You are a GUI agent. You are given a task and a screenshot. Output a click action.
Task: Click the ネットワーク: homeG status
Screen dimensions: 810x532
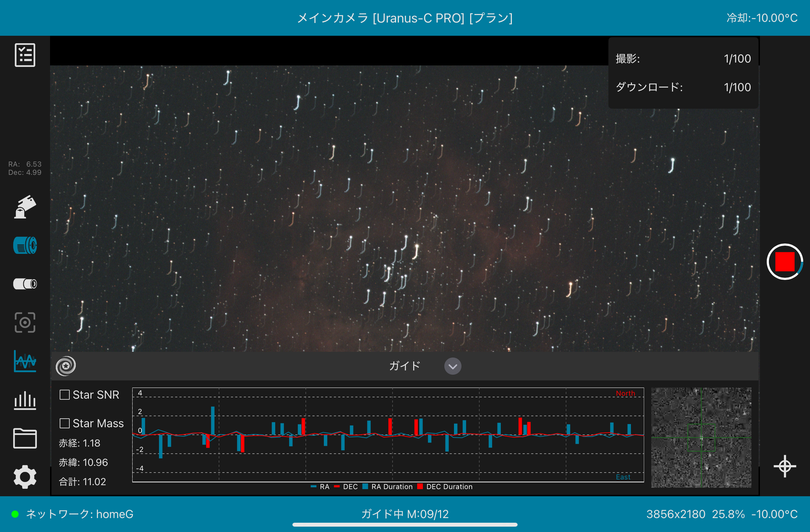[79, 514]
